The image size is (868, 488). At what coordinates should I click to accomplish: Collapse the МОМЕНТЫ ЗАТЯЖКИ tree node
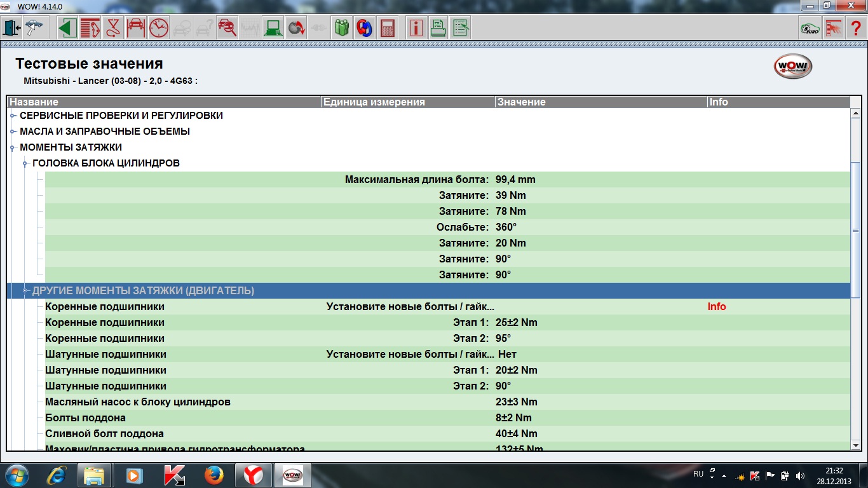tap(13, 147)
